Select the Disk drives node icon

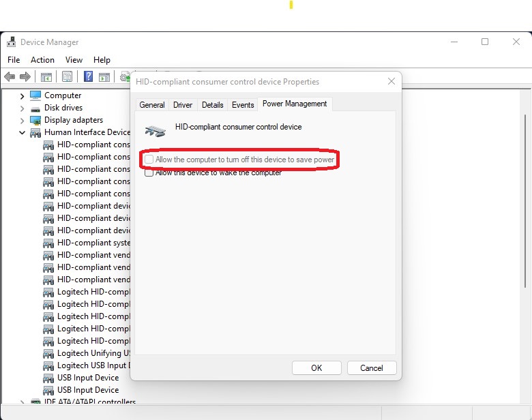35,109
